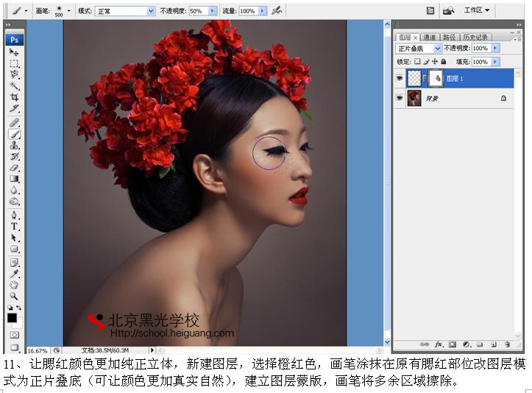Reset default foreground and background colors
532x393 pixels.
(x=10, y=308)
